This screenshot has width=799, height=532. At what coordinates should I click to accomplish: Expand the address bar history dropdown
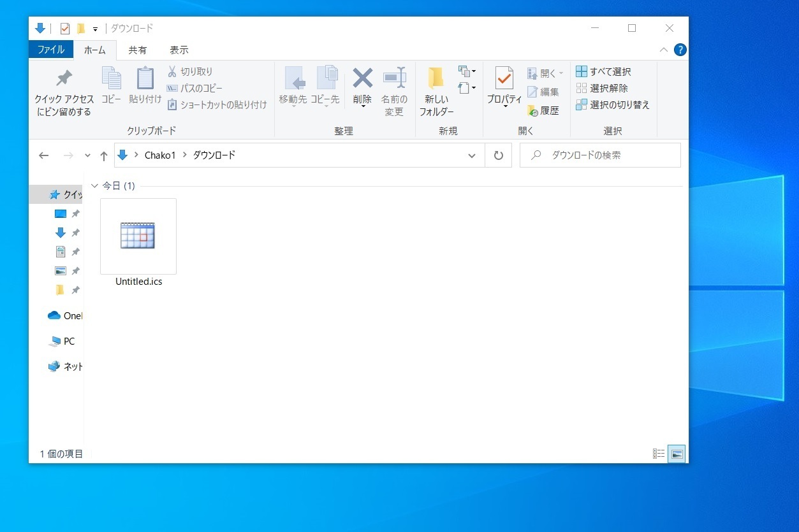(x=471, y=155)
